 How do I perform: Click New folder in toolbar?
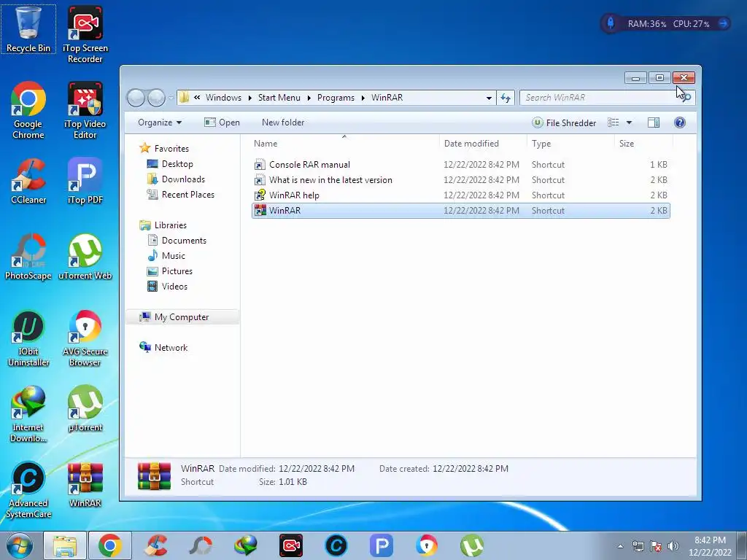click(x=283, y=122)
